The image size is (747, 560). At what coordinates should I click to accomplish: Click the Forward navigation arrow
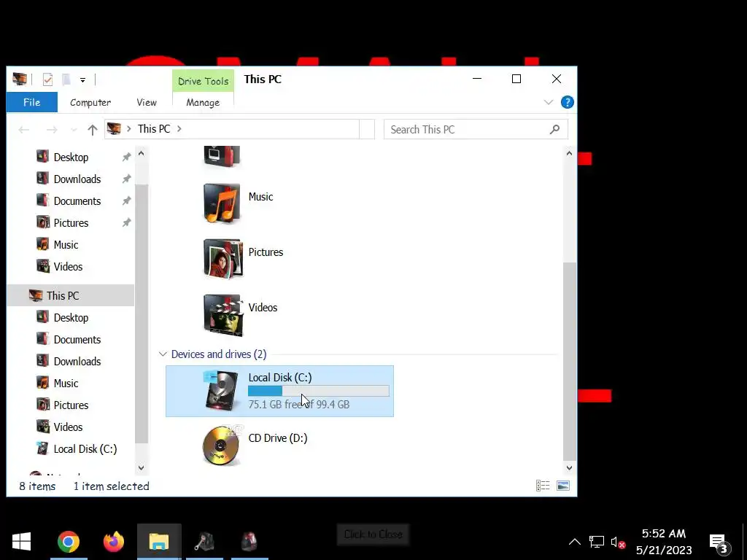pyautogui.click(x=52, y=130)
